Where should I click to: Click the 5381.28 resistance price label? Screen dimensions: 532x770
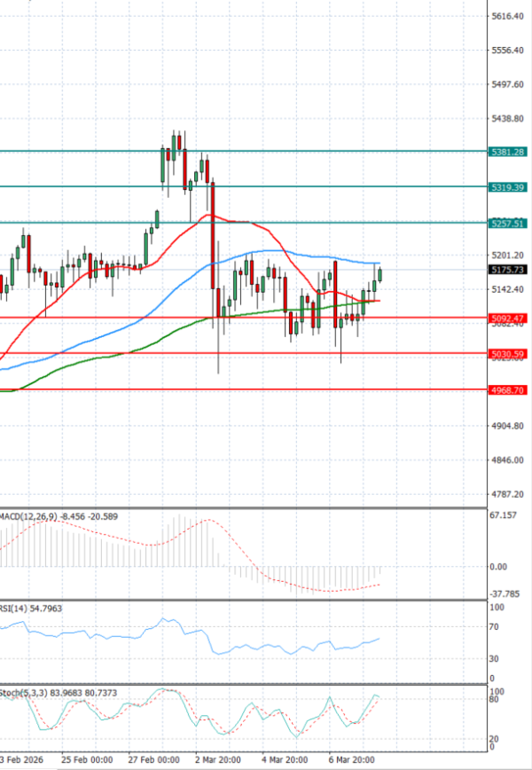507,152
